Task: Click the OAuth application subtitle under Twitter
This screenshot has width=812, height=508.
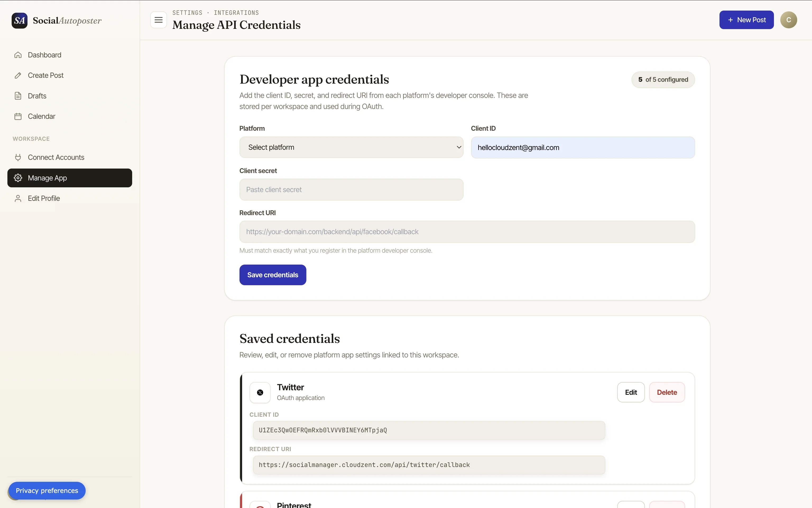Action: [301, 398]
